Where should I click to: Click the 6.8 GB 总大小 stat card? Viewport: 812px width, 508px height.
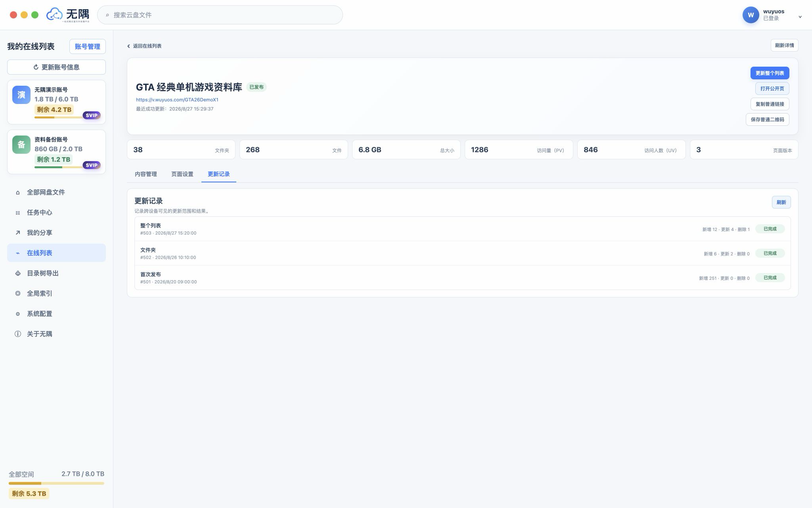pos(406,150)
